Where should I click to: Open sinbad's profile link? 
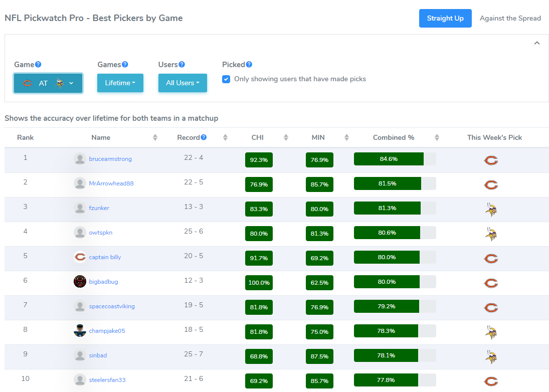(98, 355)
